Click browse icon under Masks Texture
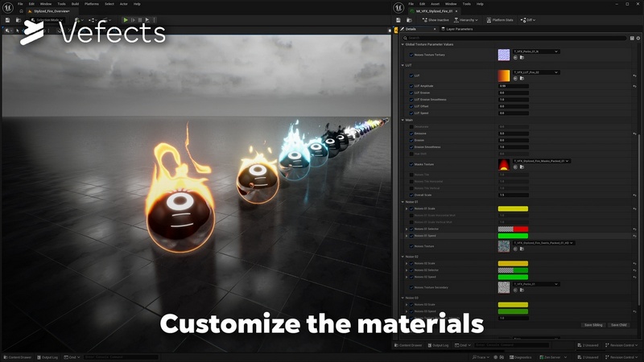This screenshot has width=644, height=362. pyautogui.click(x=521, y=168)
